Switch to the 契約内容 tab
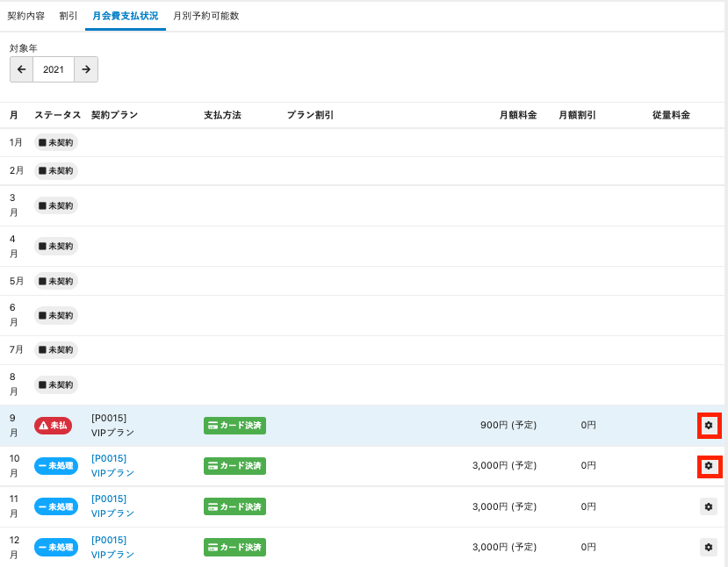The height and width of the screenshot is (567, 728). [26, 16]
